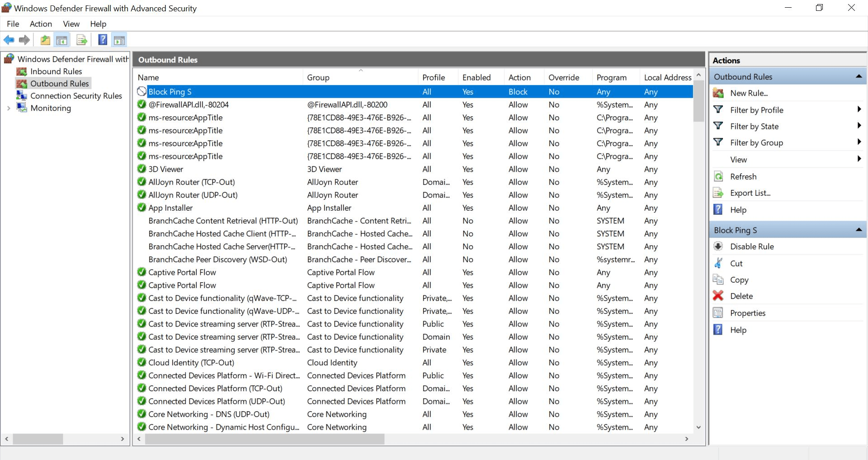The height and width of the screenshot is (460, 868).
Task: Click the Export List toolbar icon
Action: click(x=82, y=40)
